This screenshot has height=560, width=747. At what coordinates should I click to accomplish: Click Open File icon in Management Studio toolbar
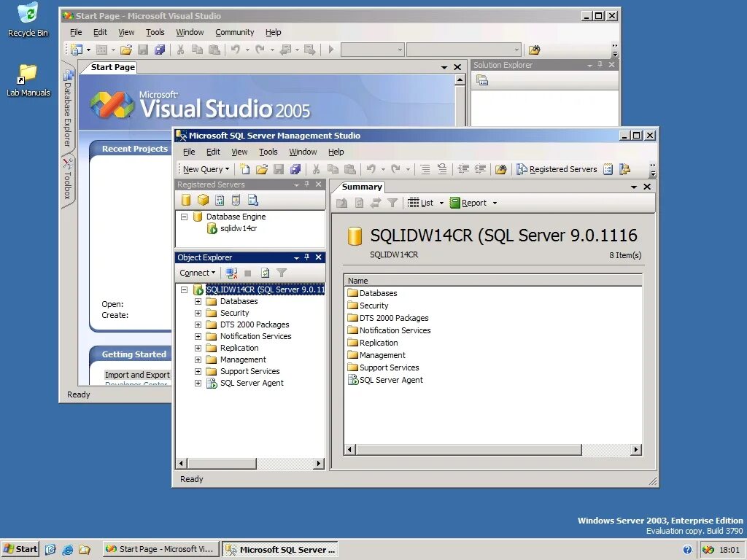[x=262, y=169]
